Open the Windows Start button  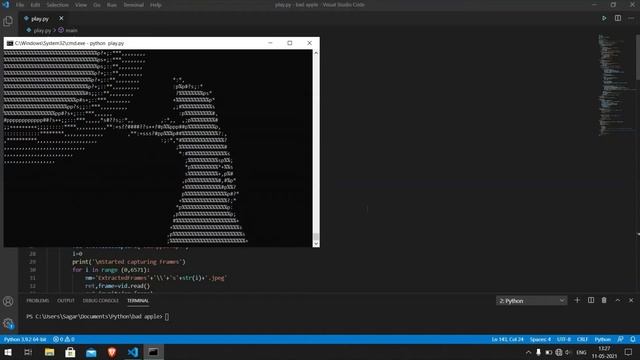point(8,352)
